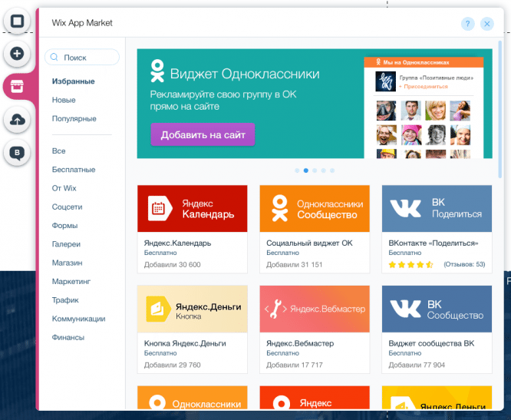Open the Популярные category
The width and height of the screenshot is (511, 420).
click(x=74, y=119)
